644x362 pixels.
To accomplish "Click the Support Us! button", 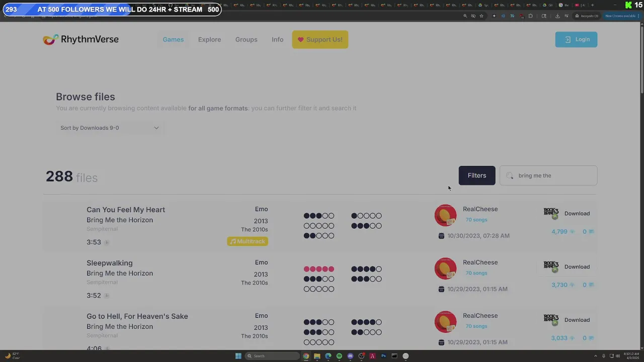I will click(x=320, y=39).
